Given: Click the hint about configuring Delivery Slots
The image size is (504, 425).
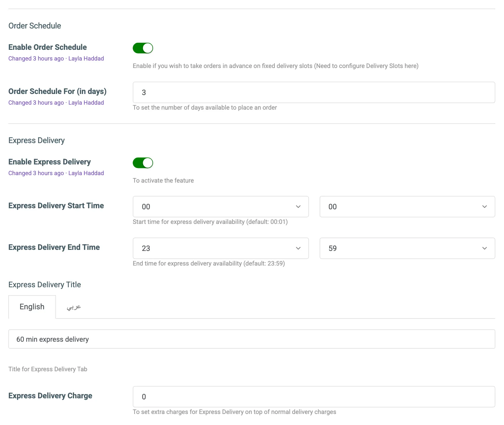Looking at the screenshot, I should coord(275,66).
